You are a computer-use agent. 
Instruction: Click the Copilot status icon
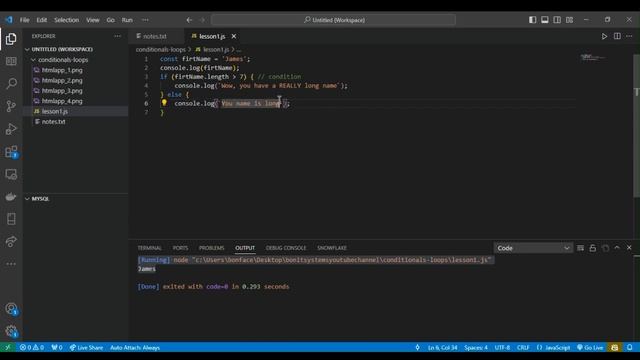pyautogui.click(x=615, y=347)
